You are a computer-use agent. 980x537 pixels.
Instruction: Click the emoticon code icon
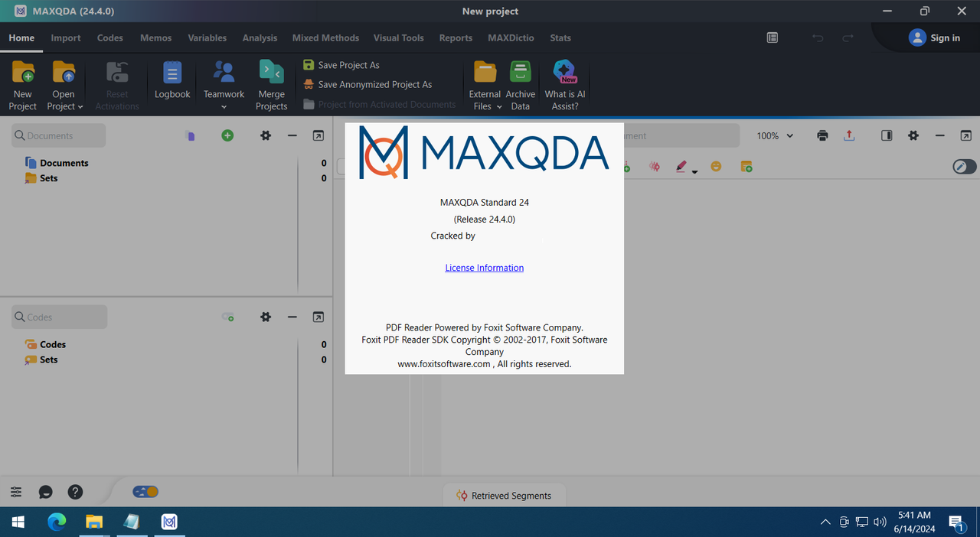pyautogui.click(x=716, y=166)
